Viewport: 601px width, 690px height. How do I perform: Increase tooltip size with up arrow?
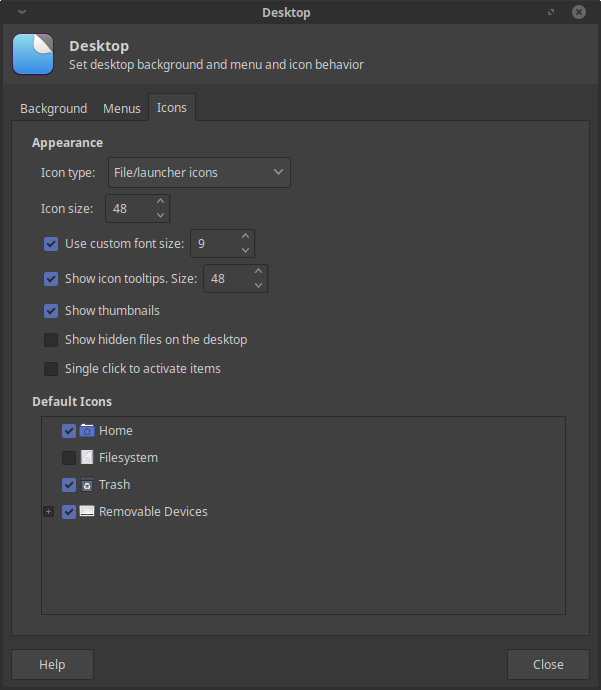pyautogui.click(x=259, y=271)
